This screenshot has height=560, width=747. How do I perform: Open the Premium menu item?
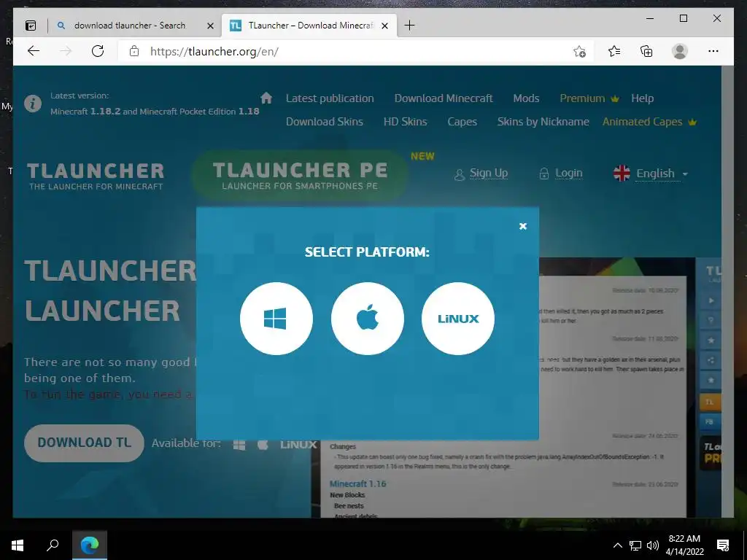click(589, 98)
